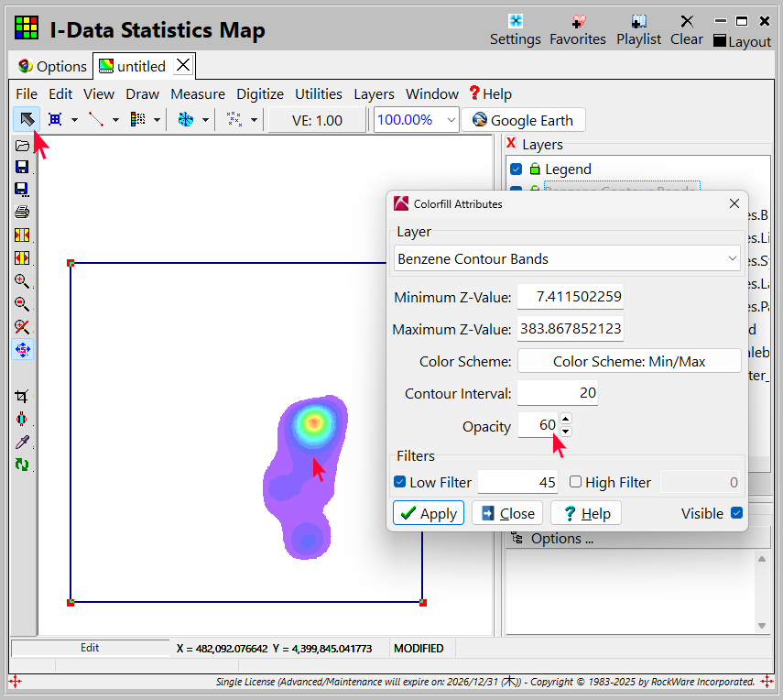Uncheck the Visible checkbox in the dialog
The width and height of the screenshot is (783, 700).
pos(736,513)
